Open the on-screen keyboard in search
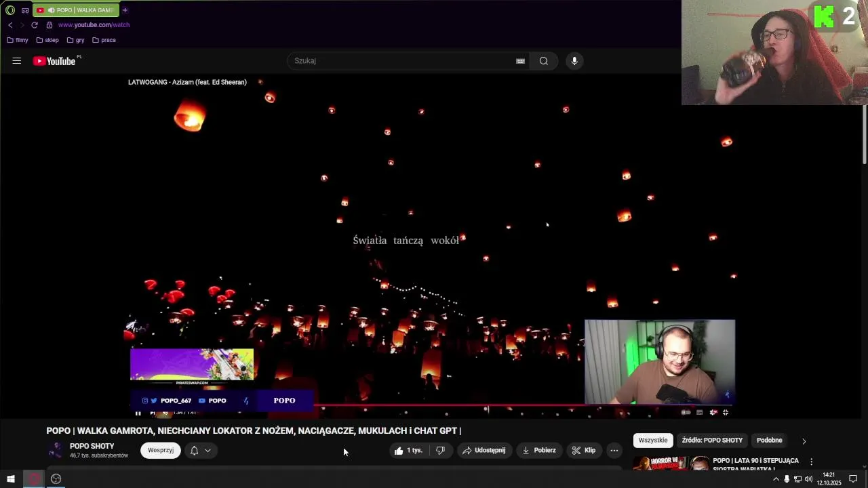Screen dimensions: 868x488 (x=520, y=61)
